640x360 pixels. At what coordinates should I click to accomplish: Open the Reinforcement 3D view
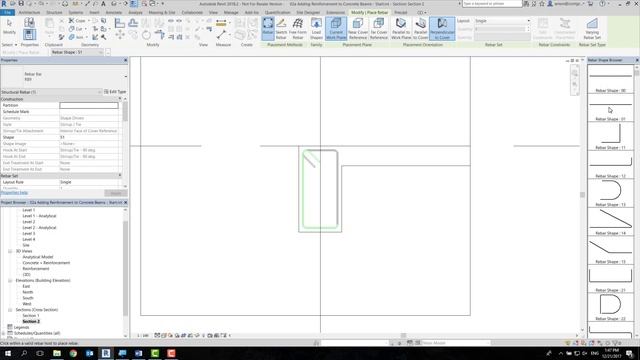36,269
